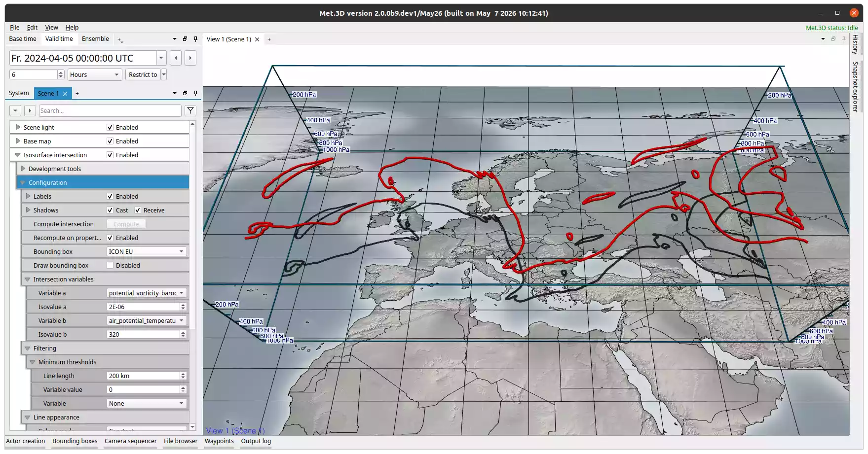Collapse Line appearance group
Image resolution: width=868 pixels, height=454 pixels.
(x=28, y=417)
